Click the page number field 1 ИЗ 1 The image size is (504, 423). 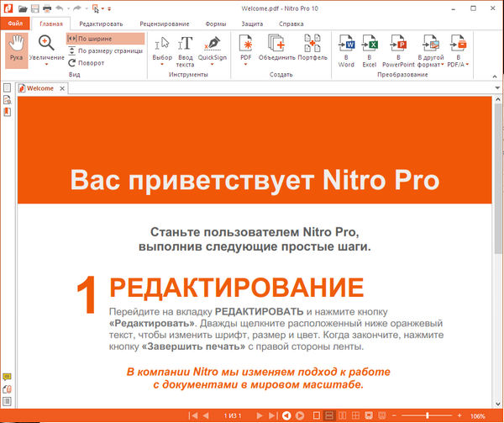(233, 416)
